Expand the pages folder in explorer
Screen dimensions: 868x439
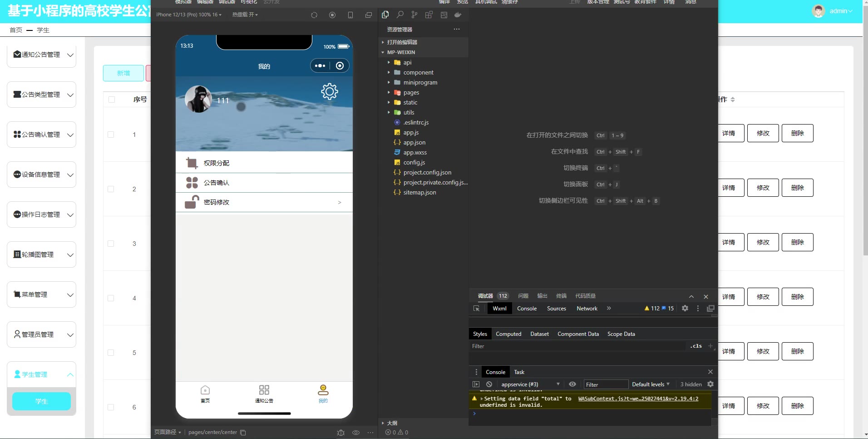pos(411,92)
